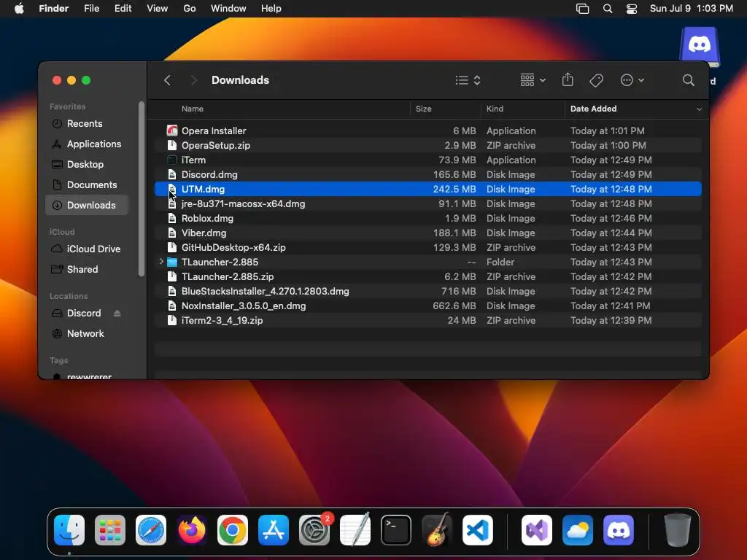This screenshot has height=560, width=747.
Task: Sort by the Name column header
Action: (192, 109)
